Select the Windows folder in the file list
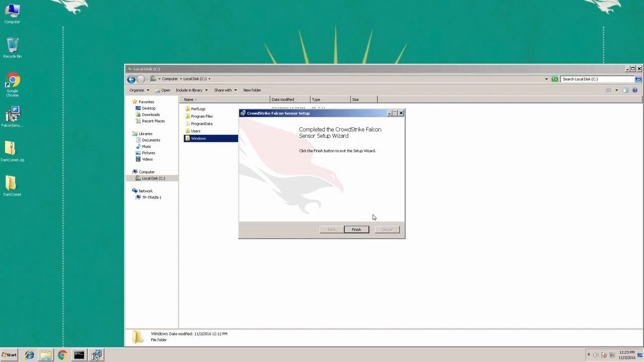This screenshot has height=362, width=644. pos(211,138)
